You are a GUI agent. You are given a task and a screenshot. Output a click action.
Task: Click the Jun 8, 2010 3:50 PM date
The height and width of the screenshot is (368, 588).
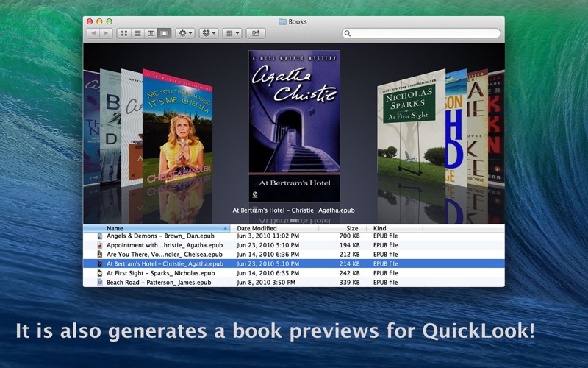point(266,283)
